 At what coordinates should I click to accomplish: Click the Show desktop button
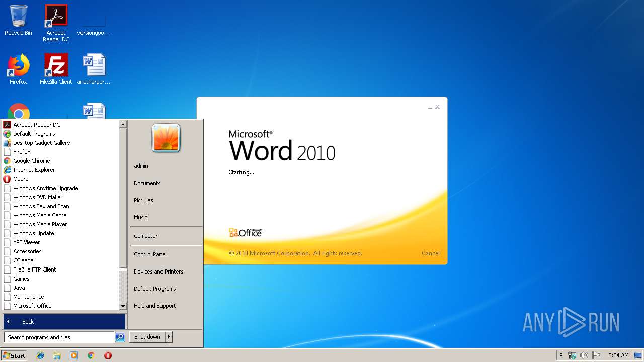tap(638, 355)
